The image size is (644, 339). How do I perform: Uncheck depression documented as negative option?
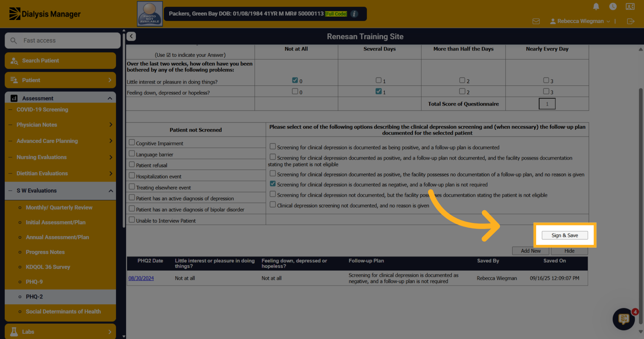(x=273, y=184)
